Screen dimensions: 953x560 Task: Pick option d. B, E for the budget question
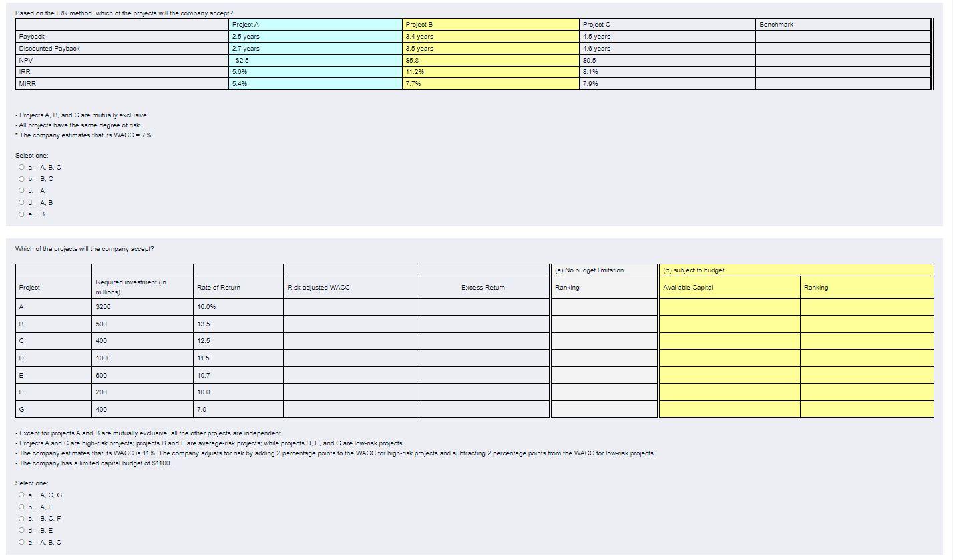tap(22, 530)
